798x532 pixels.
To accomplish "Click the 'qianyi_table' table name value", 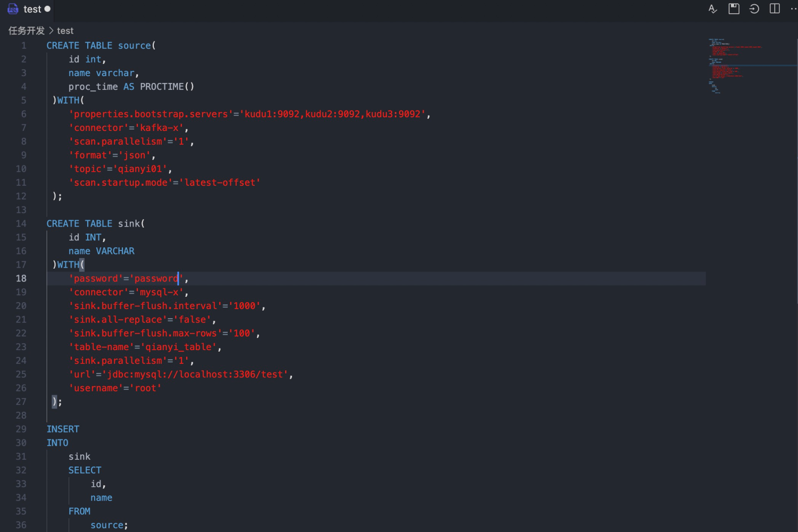I will tap(178, 347).
